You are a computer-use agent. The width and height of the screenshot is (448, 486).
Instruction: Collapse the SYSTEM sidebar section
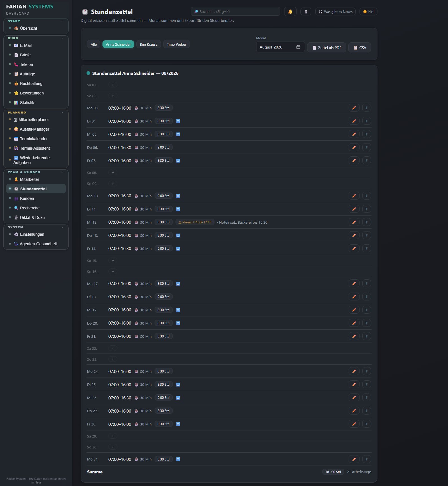(62, 227)
